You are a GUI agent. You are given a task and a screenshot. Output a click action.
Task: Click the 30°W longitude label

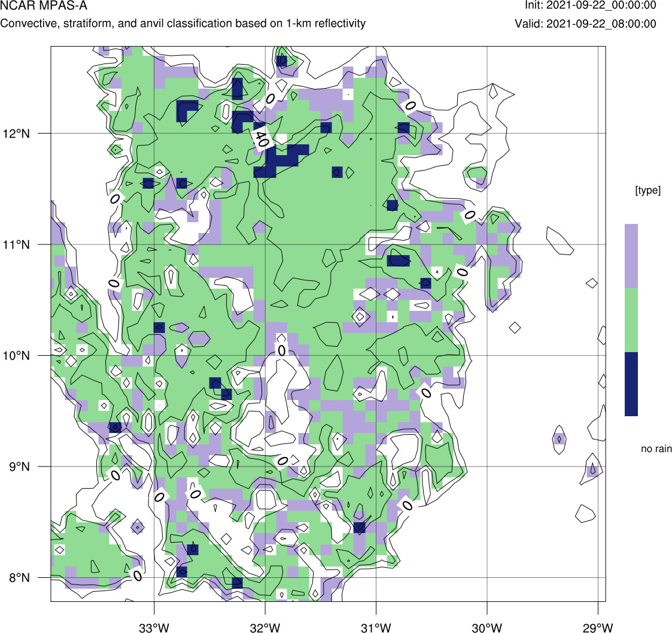click(487, 628)
